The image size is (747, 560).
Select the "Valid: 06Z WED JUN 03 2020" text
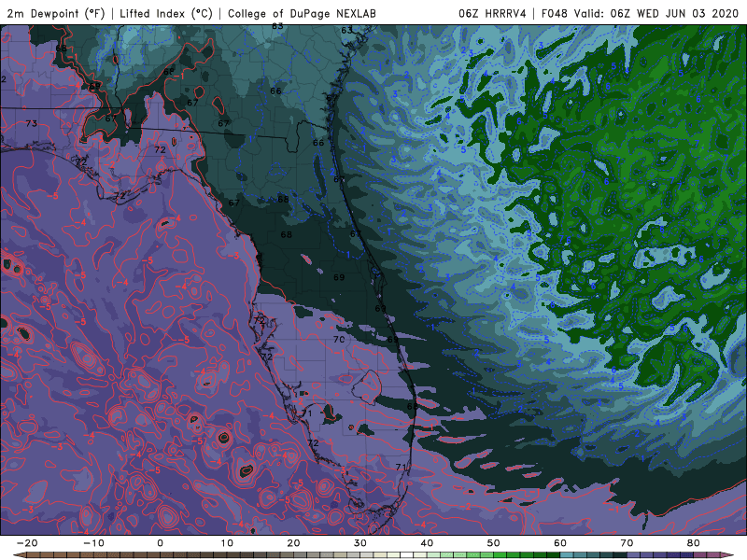(656, 13)
